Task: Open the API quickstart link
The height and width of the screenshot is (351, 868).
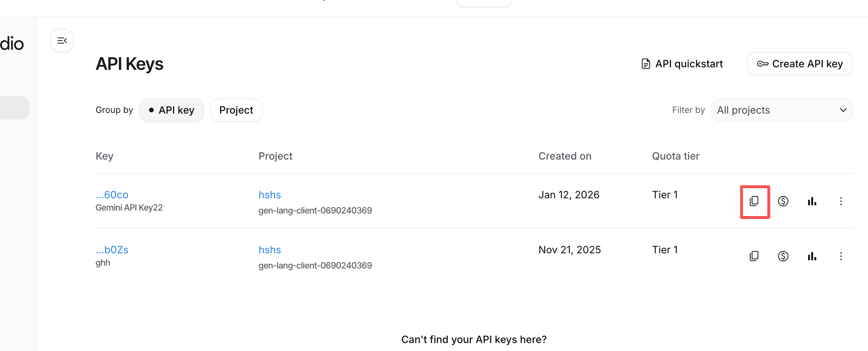Action: coord(682,64)
